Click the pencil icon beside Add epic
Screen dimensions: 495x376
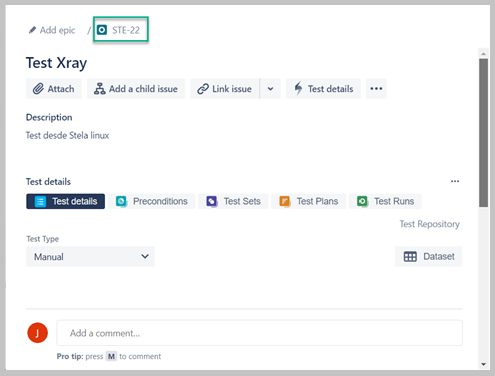pyautogui.click(x=32, y=30)
